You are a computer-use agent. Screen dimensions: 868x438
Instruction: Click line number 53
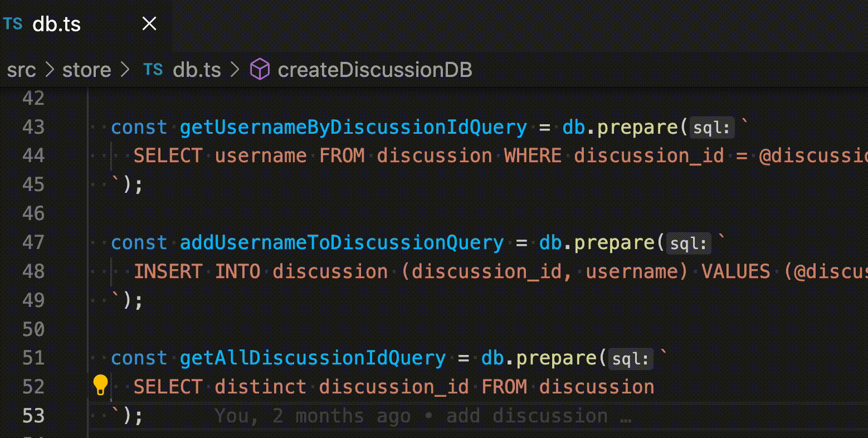point(33,416)
